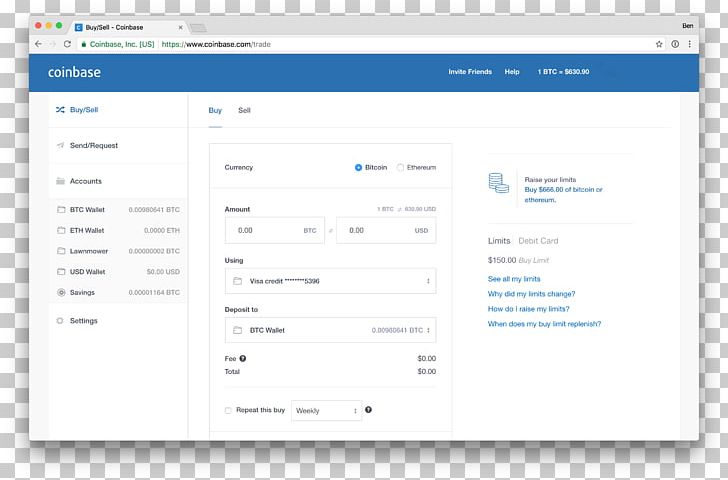Open Buy/Sell in the sidebar

point(118,110)
